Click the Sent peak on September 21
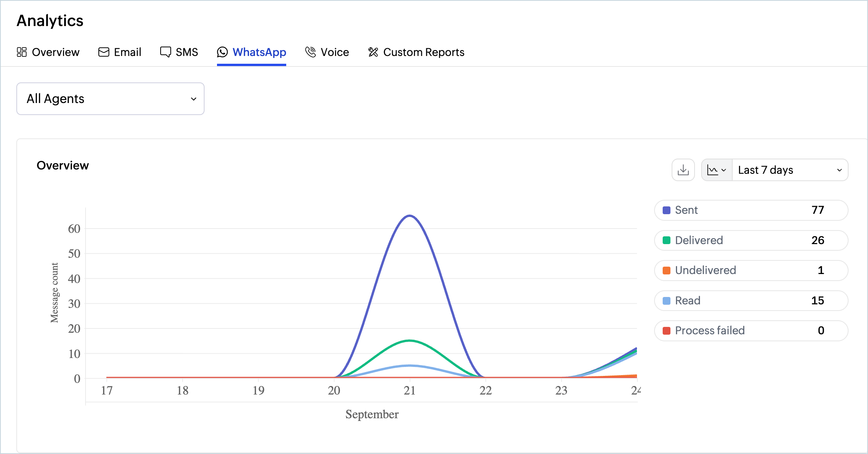 409,216
